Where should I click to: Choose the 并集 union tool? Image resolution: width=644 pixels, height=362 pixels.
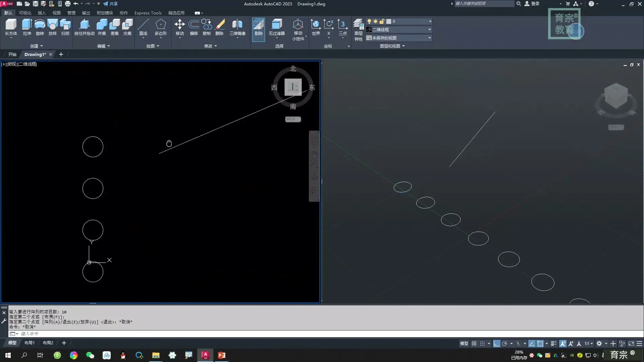point(102,27)
